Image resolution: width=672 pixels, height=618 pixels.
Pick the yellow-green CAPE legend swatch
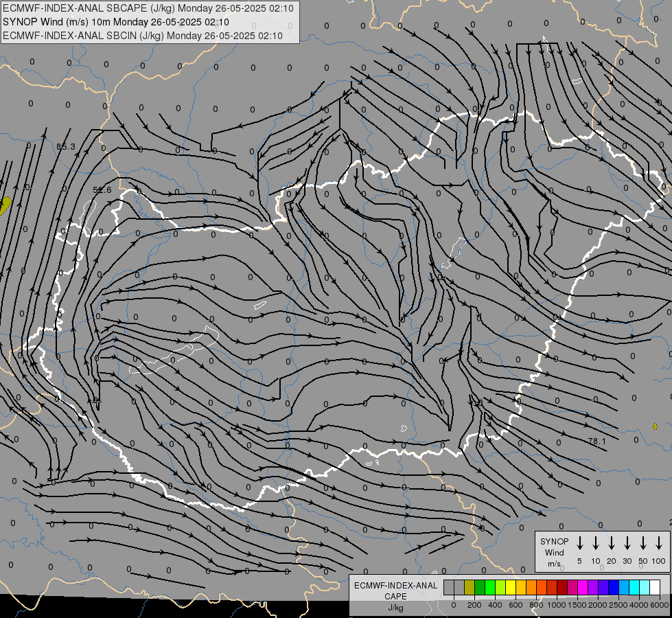(x=500, y=587)
